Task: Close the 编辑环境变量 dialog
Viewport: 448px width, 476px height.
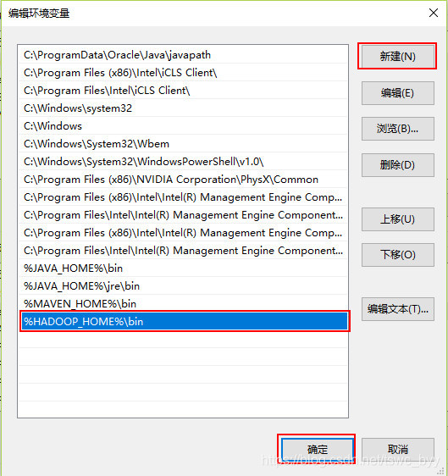Action: pos(434,13)
